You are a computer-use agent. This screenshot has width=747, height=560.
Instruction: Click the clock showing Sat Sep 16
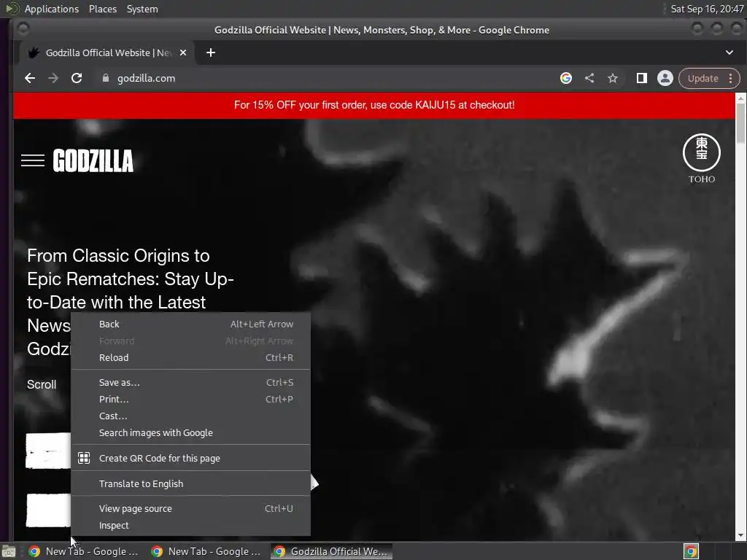click(706, 9)
